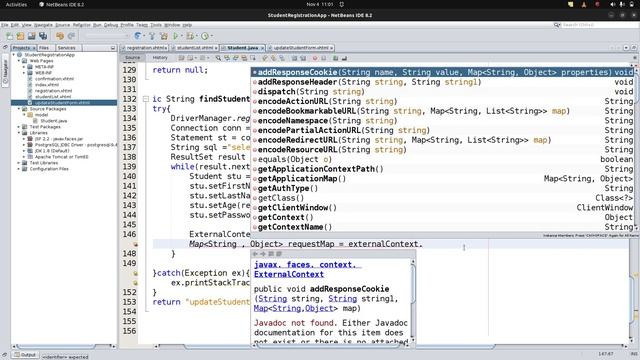Click the search icon in the menu bar

(x=557, y=25)
